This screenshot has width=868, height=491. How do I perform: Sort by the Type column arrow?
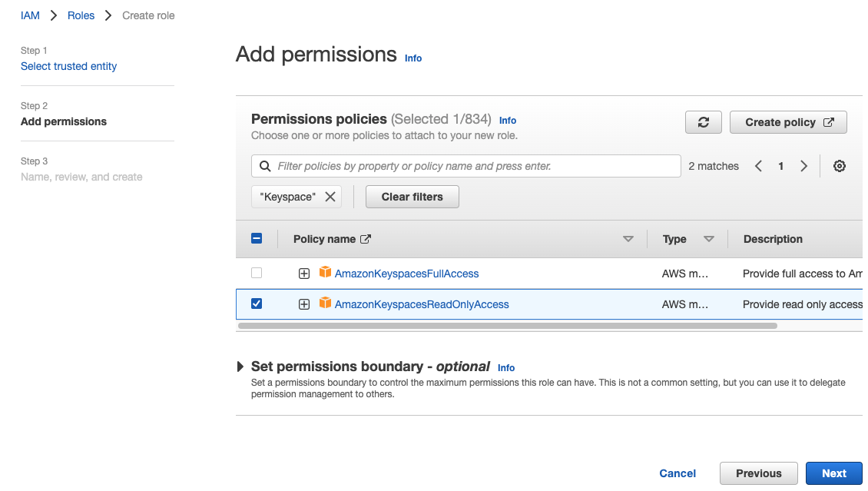(x=708, y=239)
